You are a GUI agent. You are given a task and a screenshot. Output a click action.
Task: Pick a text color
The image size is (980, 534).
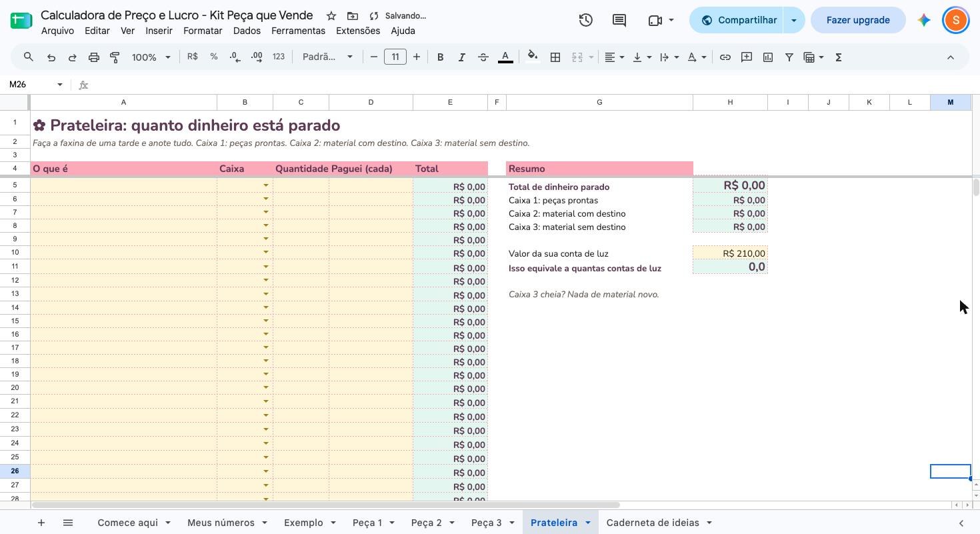coord(505,57)
